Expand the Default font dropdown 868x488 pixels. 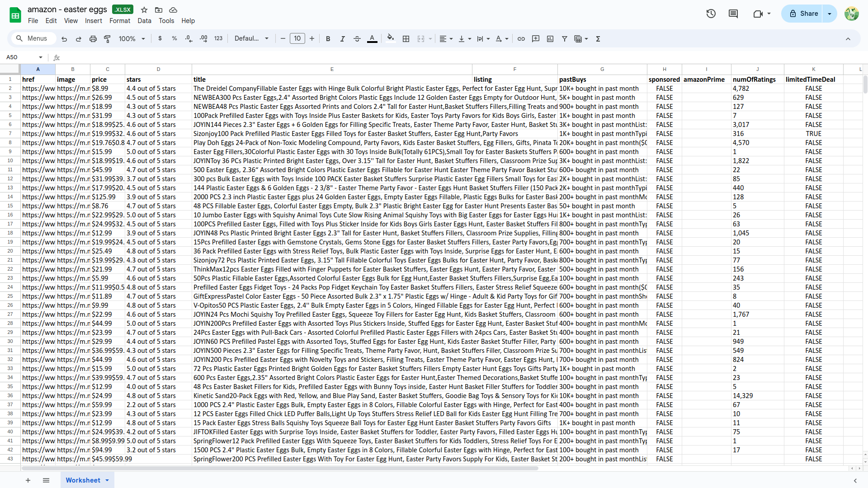click(251, 39)
